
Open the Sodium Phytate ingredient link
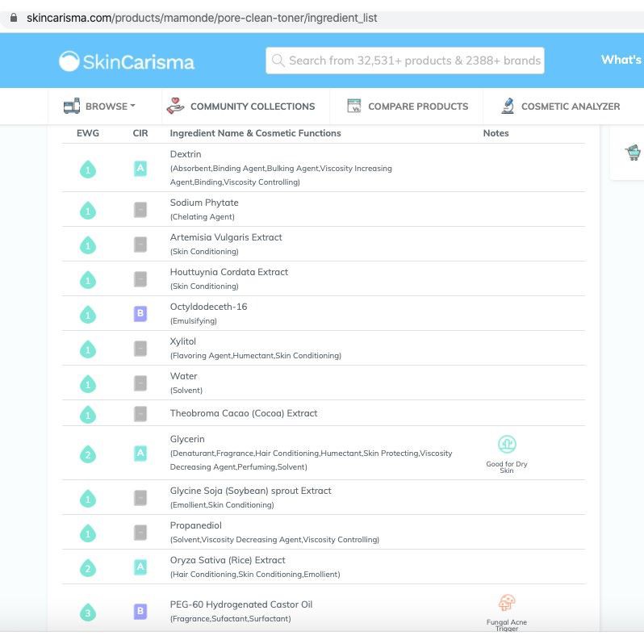point(204,203)
